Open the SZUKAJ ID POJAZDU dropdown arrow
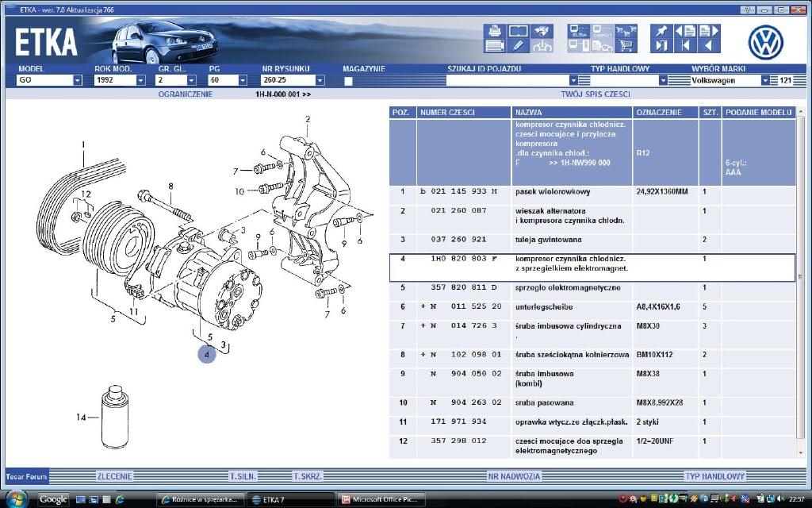 pyautogui.click(x=573, y=80)
